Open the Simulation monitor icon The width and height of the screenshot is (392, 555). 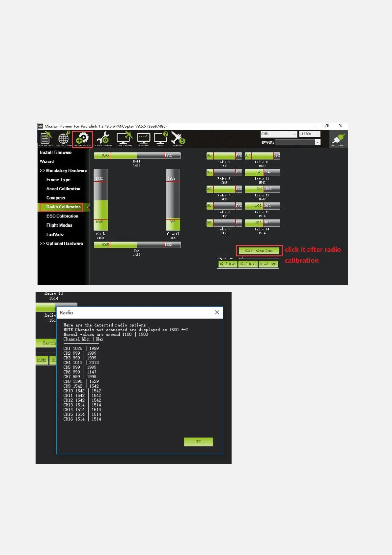coord(125,139)
